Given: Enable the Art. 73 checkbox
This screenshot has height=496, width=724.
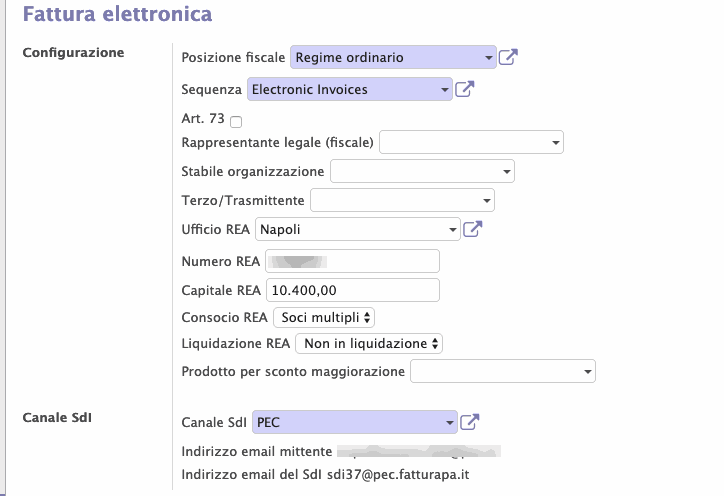Looking at the screenshot, I should (236, 122).
